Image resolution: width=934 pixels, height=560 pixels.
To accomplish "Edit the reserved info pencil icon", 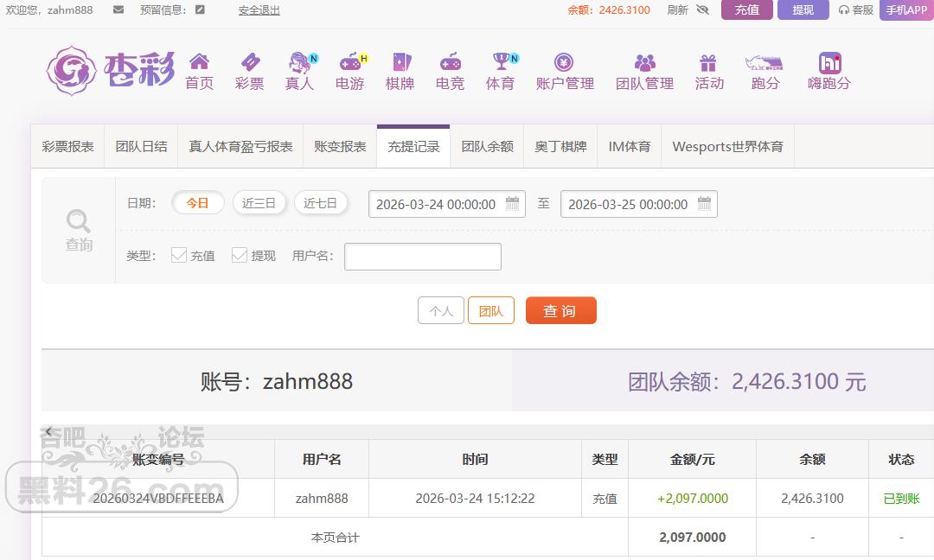I will tap(200, 10).
